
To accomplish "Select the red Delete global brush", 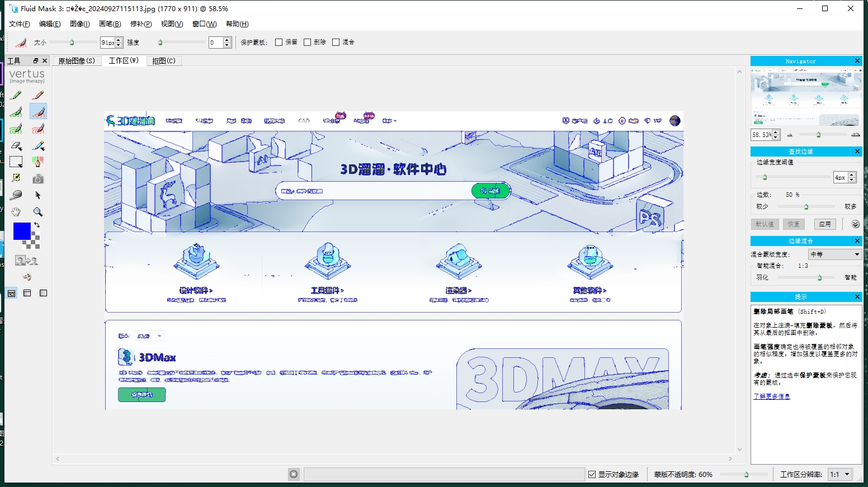I will [x=38, y=129].
